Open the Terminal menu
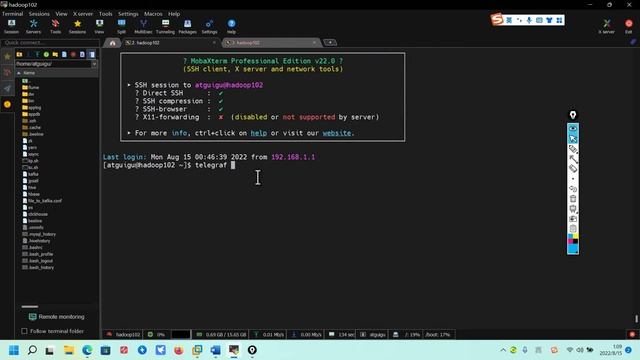 point(13,14)
